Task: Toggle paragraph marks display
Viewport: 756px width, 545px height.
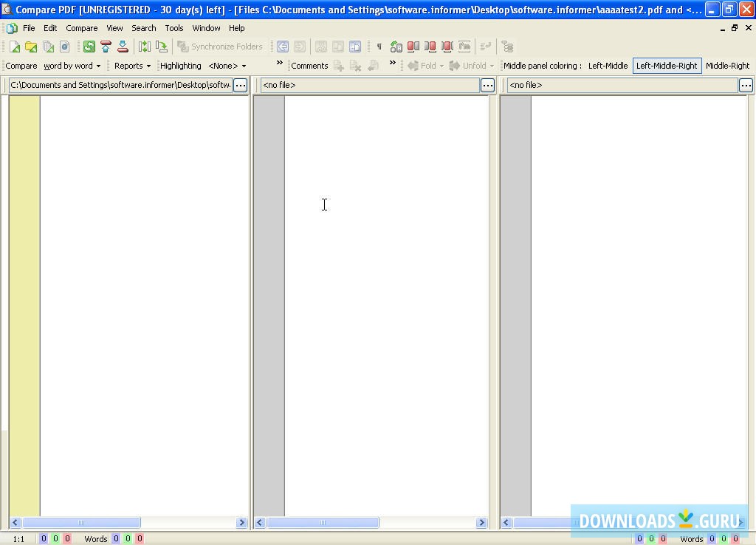Action: coord(379,46)
